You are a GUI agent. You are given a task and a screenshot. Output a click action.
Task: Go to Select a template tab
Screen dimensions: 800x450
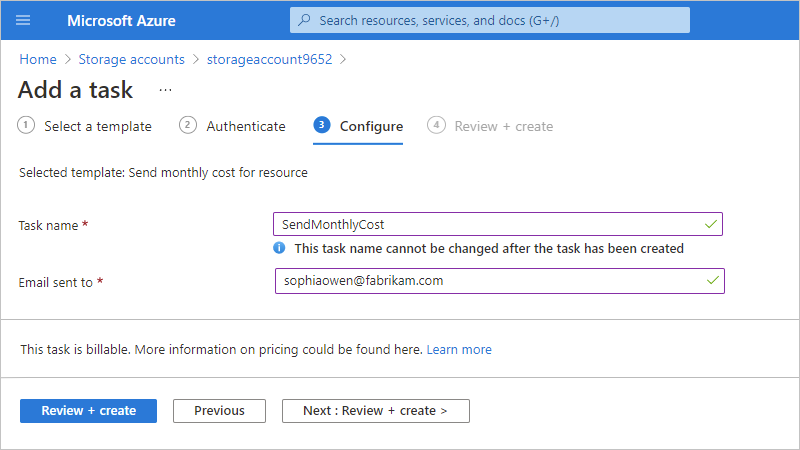(85, 126)
